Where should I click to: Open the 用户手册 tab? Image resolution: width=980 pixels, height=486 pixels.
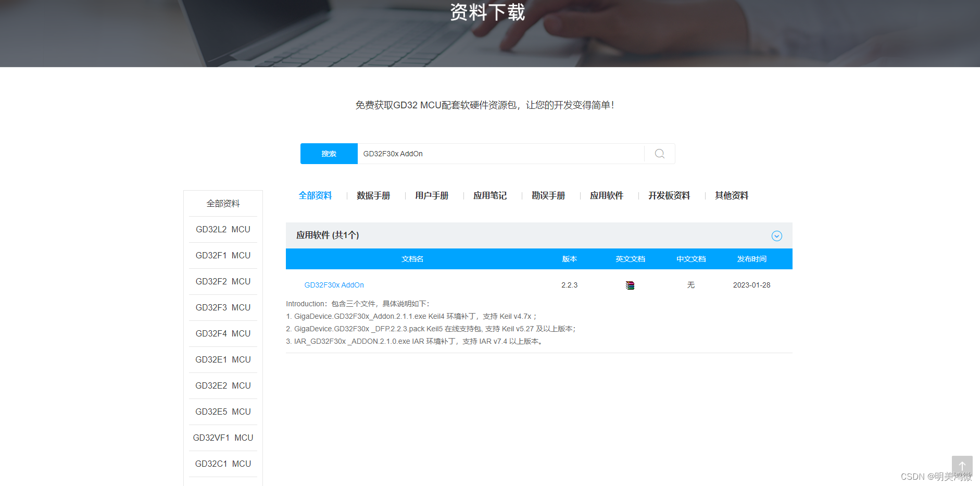click(432, 195)
